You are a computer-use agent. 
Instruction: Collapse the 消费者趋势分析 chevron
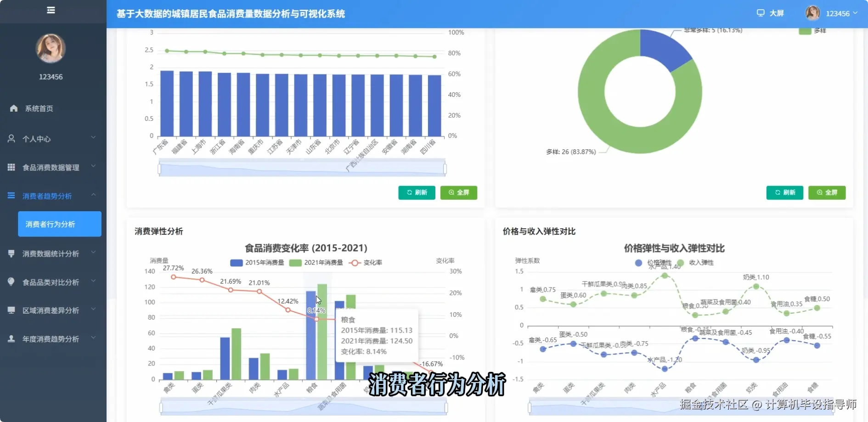[x=93, y=195]
